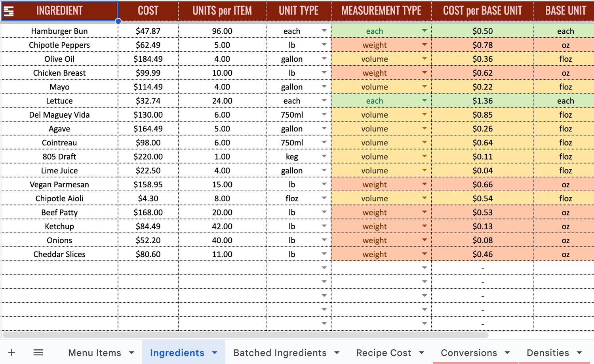The image size is (594, 364).
Task: Open measurement type dropdown for Lettuce
Action: 424,101
